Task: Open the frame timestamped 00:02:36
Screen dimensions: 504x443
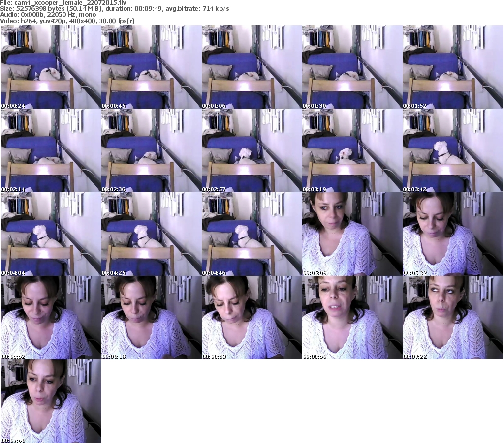Action: pos(152,150)
